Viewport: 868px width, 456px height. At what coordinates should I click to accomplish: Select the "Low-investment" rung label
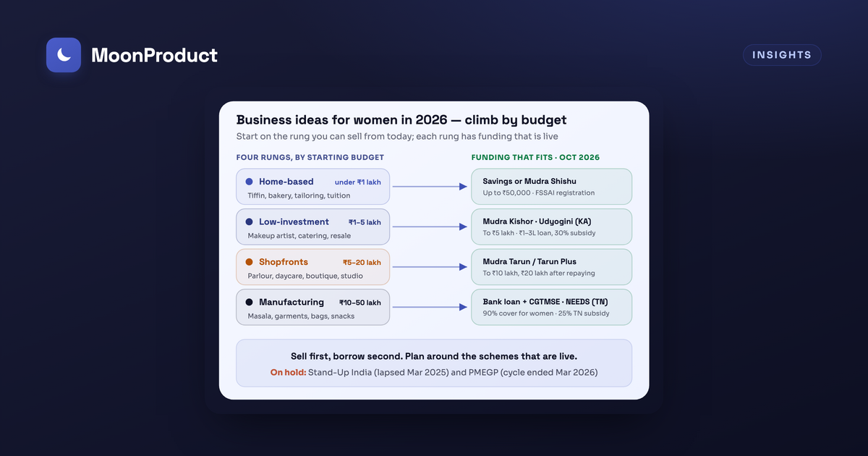tap(294, 221)
